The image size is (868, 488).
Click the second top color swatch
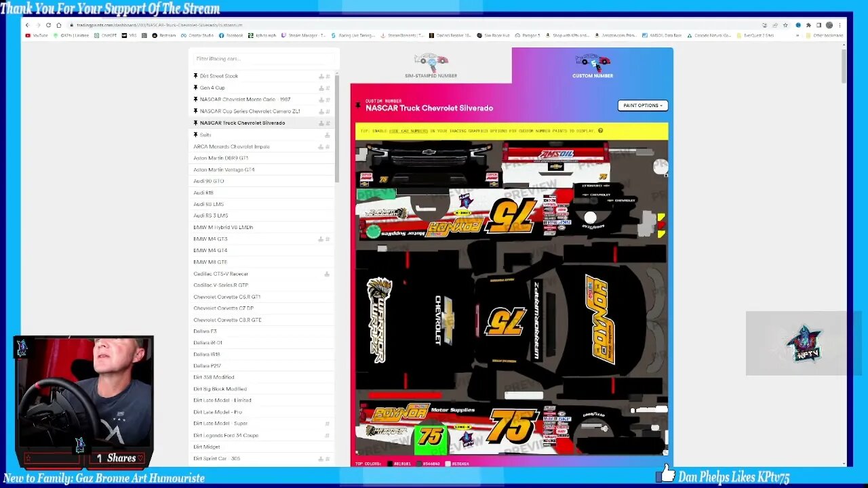click(x=420, y=464)
